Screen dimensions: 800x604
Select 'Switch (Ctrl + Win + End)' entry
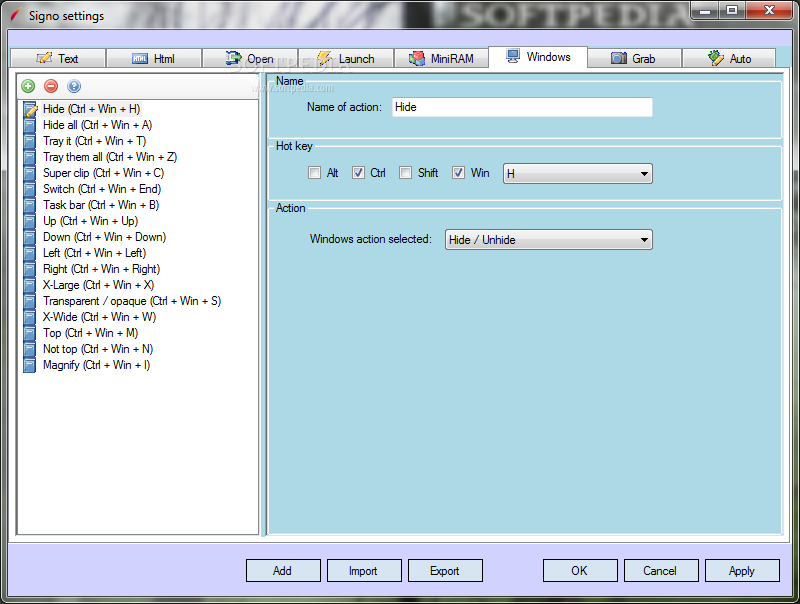[102, 189]
